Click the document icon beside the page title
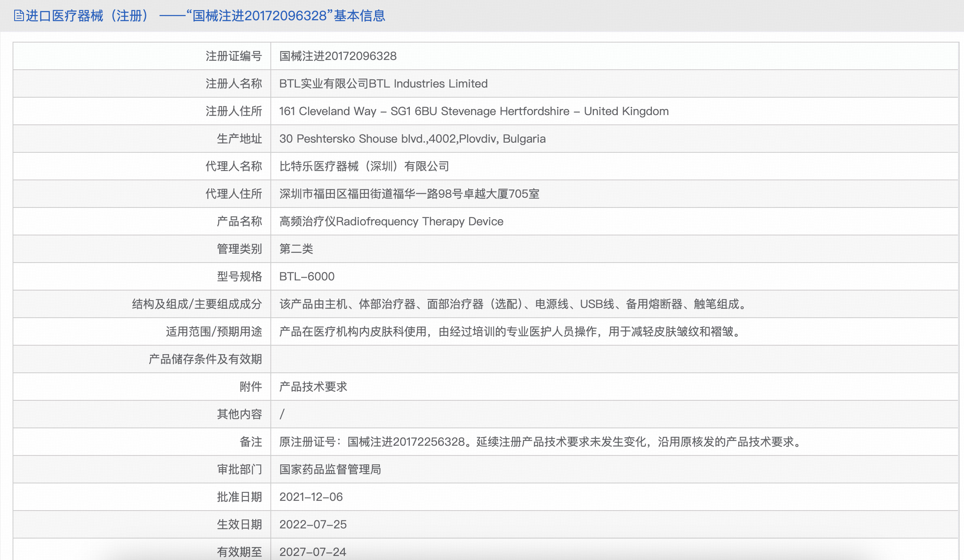Image resolution: width=964 pixels, height=560 pixels. point(18,16)
